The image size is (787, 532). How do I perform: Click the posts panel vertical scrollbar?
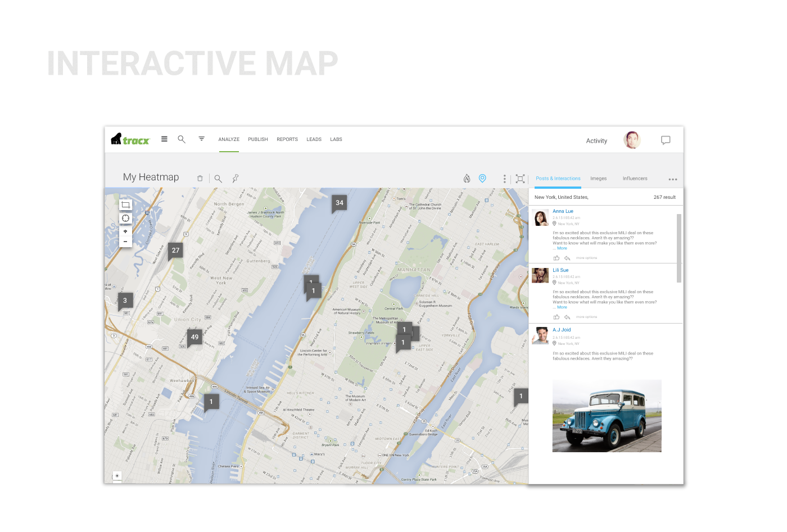click(x=679, y=248)
